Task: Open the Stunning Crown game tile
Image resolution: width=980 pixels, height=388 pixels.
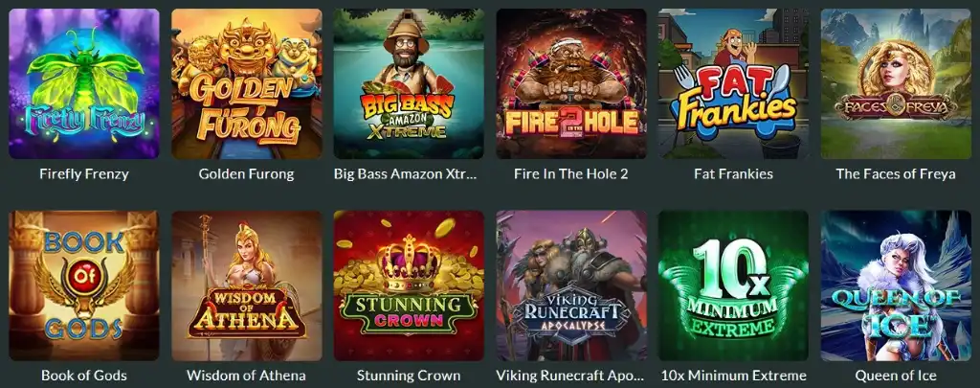Action: (409, 285)
